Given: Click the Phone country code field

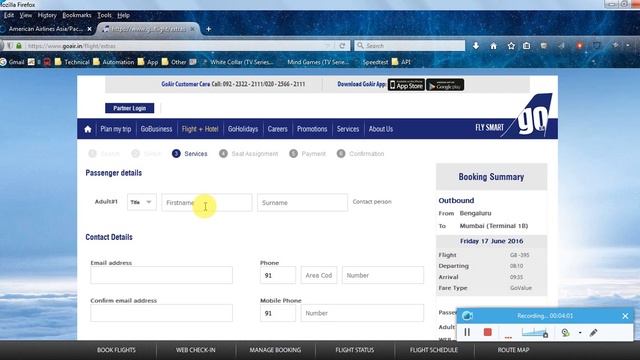Looking at the screenshot, I should point(278,275).
